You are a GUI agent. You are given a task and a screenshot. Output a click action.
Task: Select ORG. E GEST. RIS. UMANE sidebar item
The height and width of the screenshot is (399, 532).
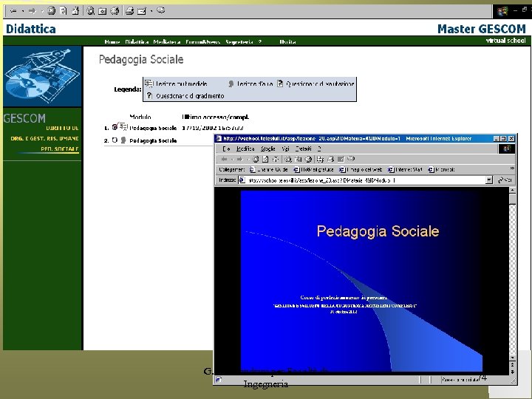point(44,138)
